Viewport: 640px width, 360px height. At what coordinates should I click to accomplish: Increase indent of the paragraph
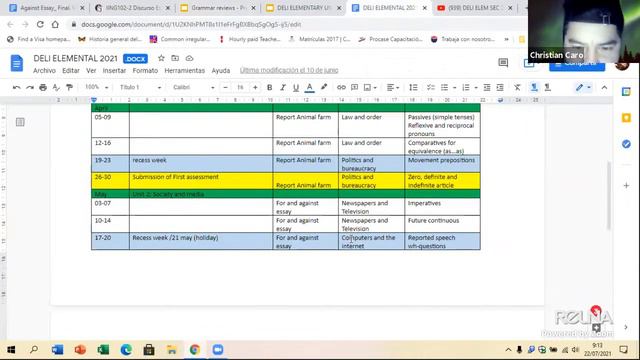[x=500, y=87]
